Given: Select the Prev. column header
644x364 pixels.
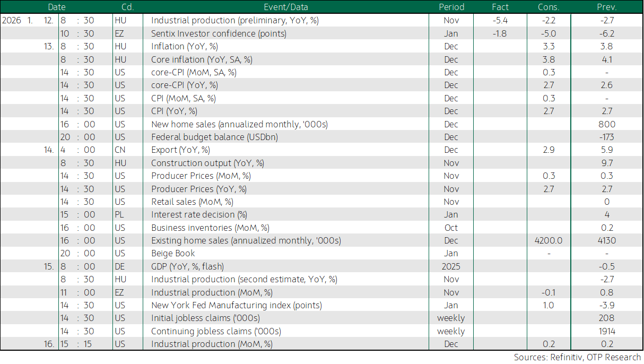Looking at the screenshot, I should (x=607, y=7).
